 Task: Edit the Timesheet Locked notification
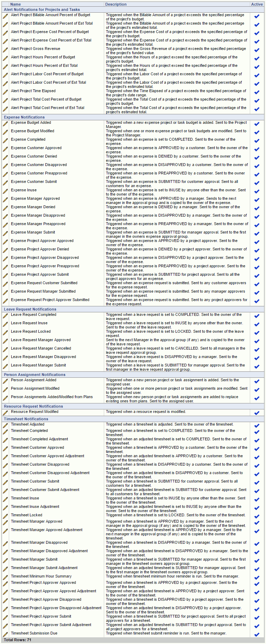(5, 516)
